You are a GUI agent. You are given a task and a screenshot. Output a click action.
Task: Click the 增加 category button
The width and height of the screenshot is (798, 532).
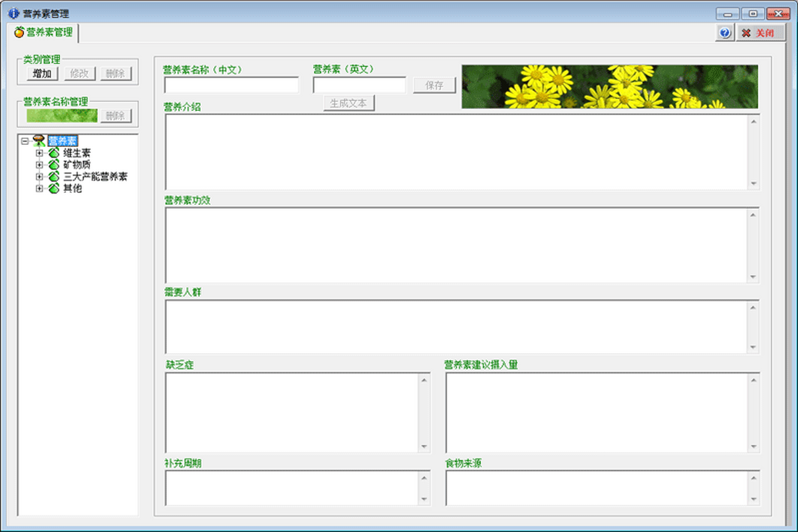tap(42, 74)
